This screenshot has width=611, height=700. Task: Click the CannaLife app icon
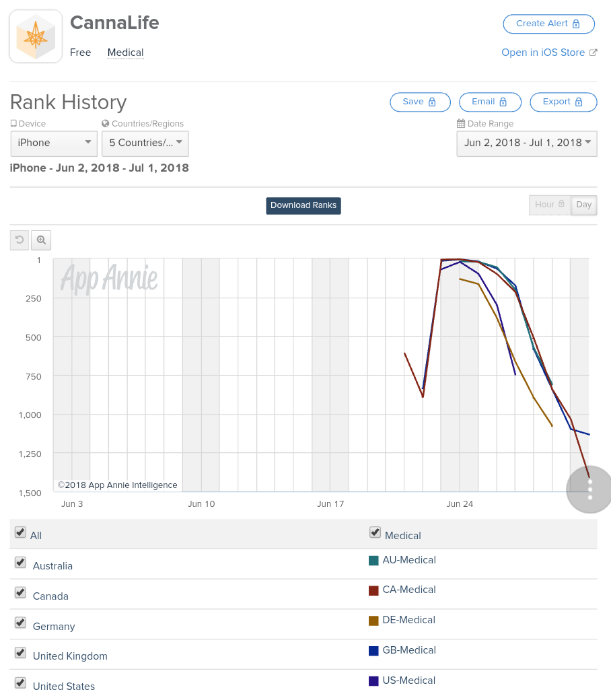point(36,37)
